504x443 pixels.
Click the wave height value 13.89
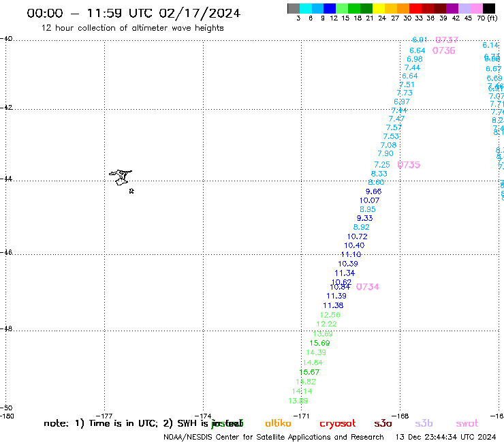(298, 401)
